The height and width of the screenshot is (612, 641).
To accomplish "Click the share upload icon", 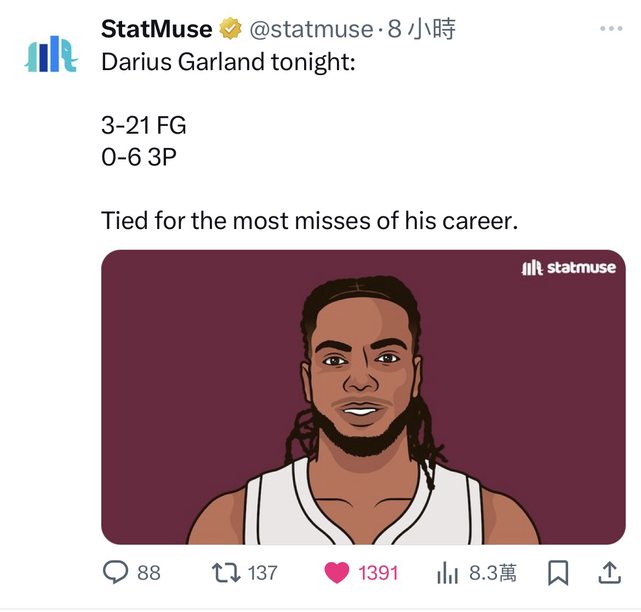I will click(x=608, y=572).
